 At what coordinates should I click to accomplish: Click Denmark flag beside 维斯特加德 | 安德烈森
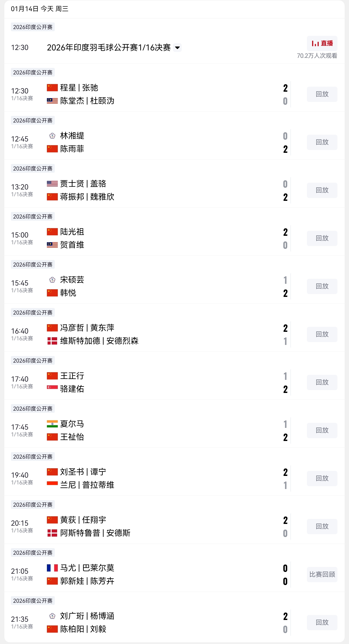pyautogui.click(x=52, y=341)
